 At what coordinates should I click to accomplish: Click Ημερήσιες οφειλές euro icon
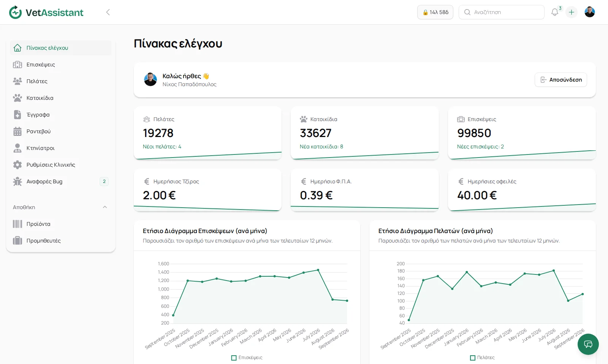pos(461,181)
